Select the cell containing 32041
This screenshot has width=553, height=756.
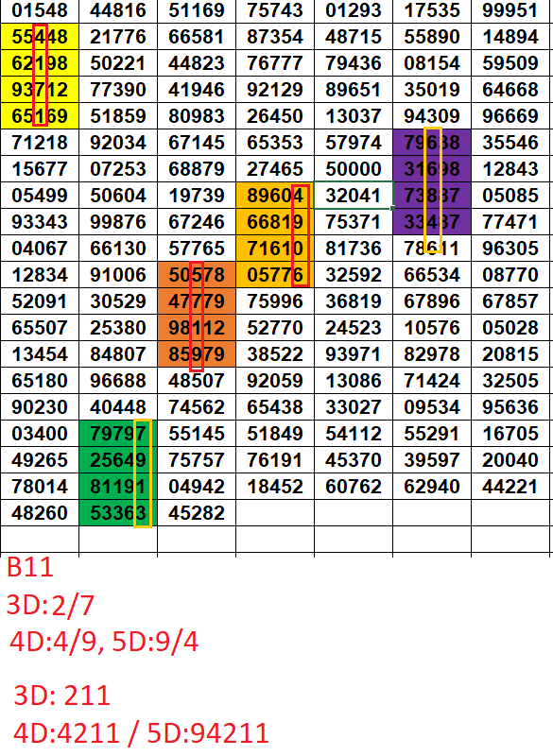(x=354, y=196)
